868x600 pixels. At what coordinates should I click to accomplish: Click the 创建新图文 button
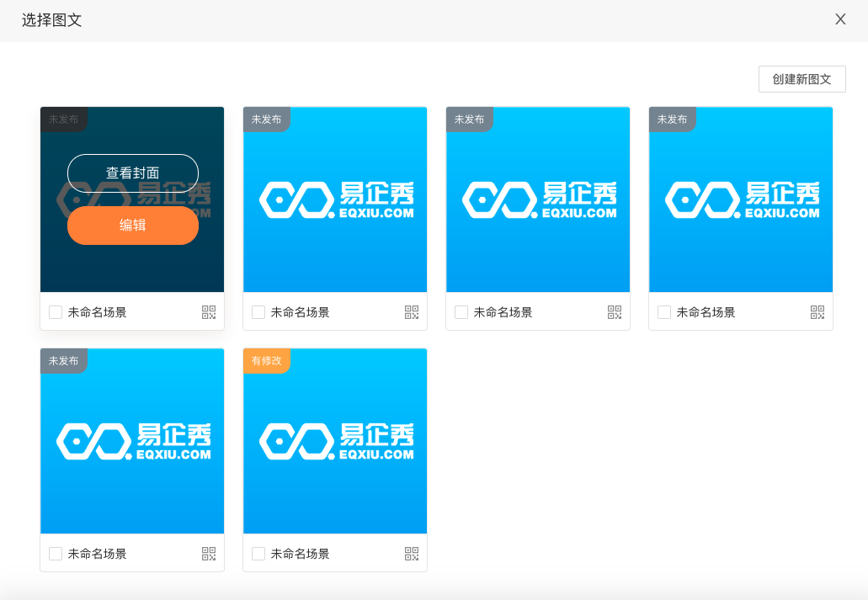pyautogui.click(x=802, y=79)
